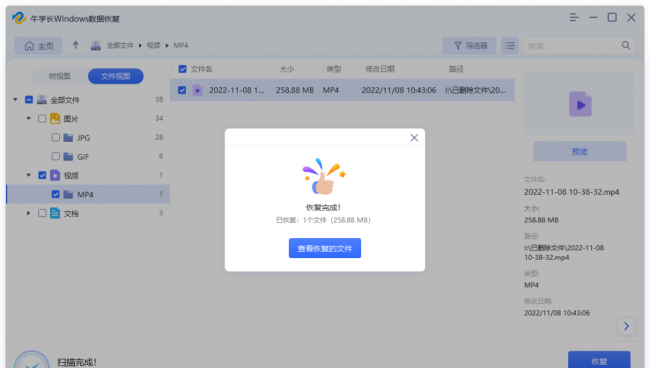Uncheck the MP4 folder checkbox in tree
The width and height of the screenshot is (650, 368).
click(56, 194)
